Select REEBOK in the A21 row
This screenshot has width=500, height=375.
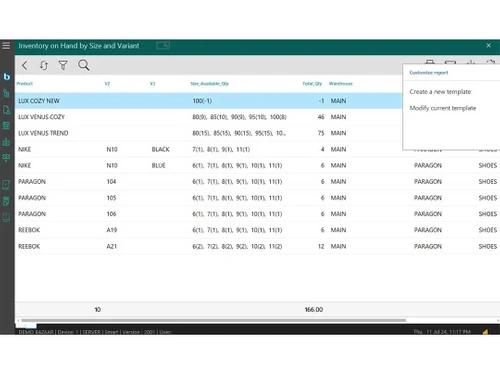click(x=29, y=246)
